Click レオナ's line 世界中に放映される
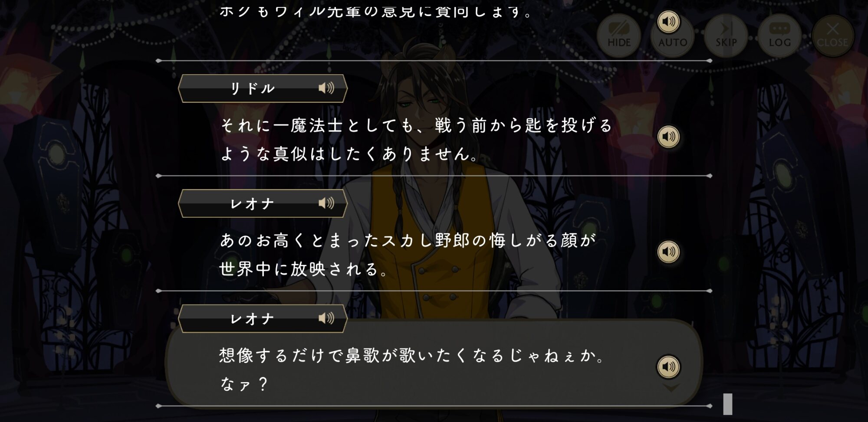The height and width of the screenshot is (422, 868). [303, 269]
